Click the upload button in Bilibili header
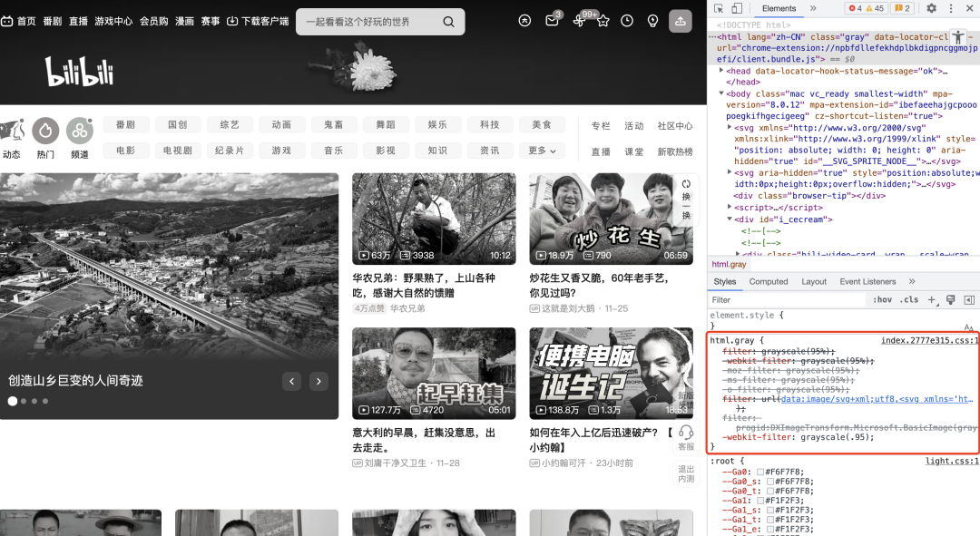 pos(681,22)
